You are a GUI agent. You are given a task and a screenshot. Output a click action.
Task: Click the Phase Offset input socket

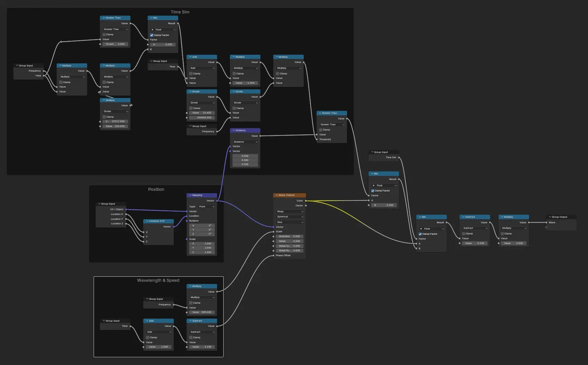click(273, 256)
